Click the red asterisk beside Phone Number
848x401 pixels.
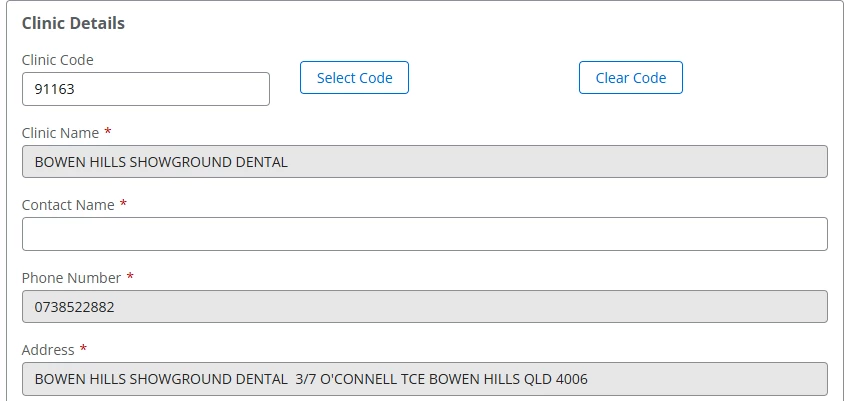(x=130, y=276)
